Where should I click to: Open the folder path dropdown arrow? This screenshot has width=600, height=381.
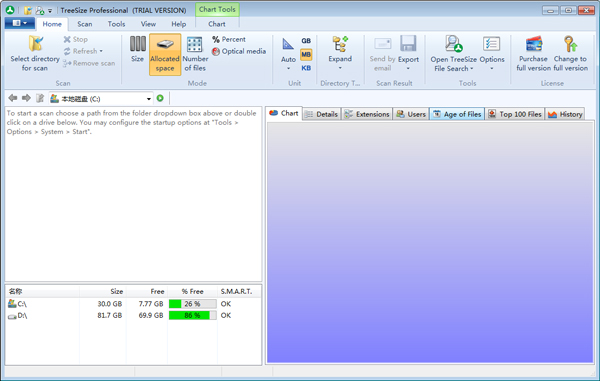pos(148,99)
